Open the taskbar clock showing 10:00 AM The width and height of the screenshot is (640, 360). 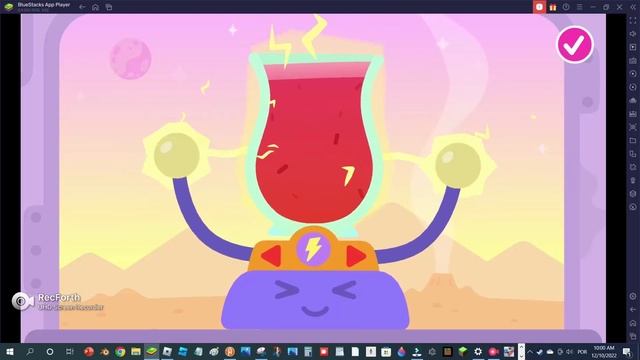(604, 351)
